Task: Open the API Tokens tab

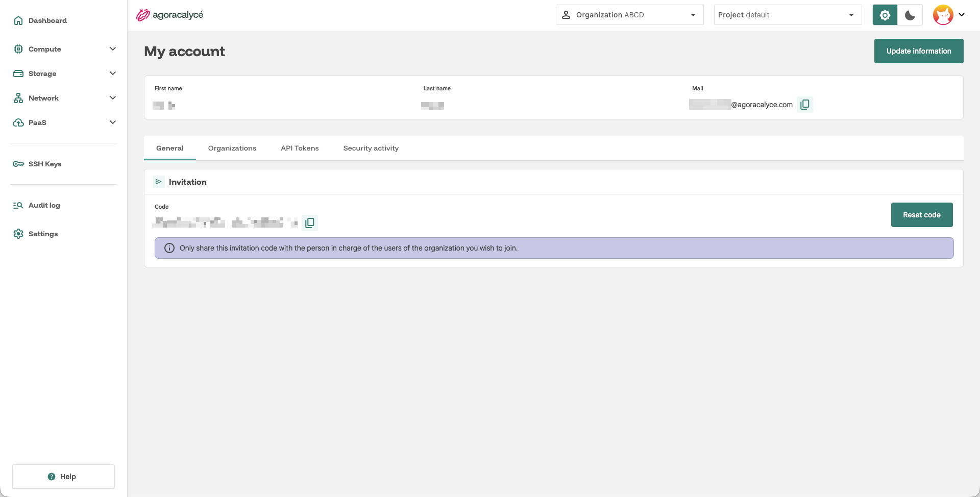Action: pos(300,148)
